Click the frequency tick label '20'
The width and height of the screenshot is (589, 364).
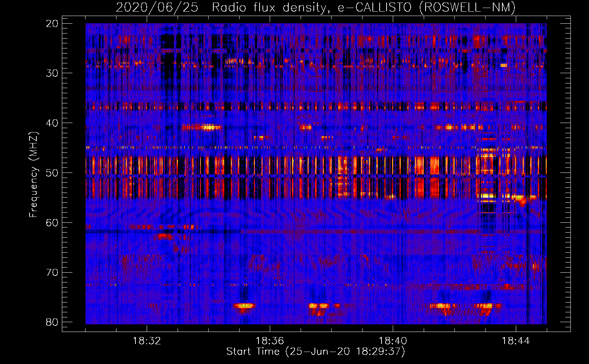tap(52, 24)
